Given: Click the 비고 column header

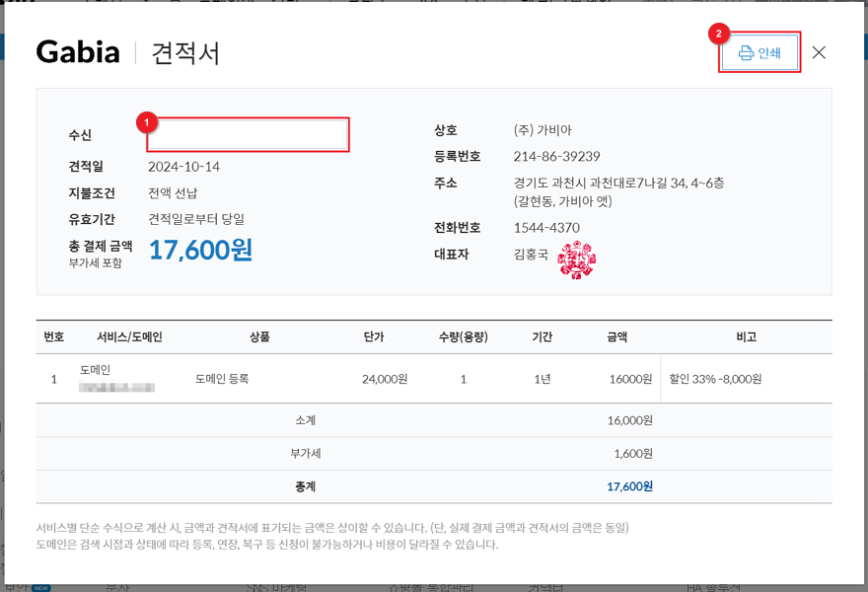Looking at the screenshot, I should click(747, 336).
